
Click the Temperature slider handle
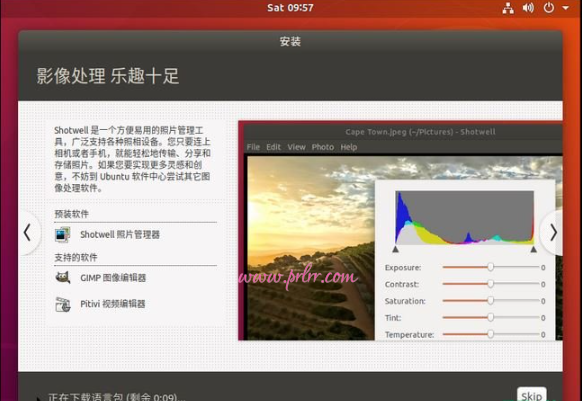[490, 334]
